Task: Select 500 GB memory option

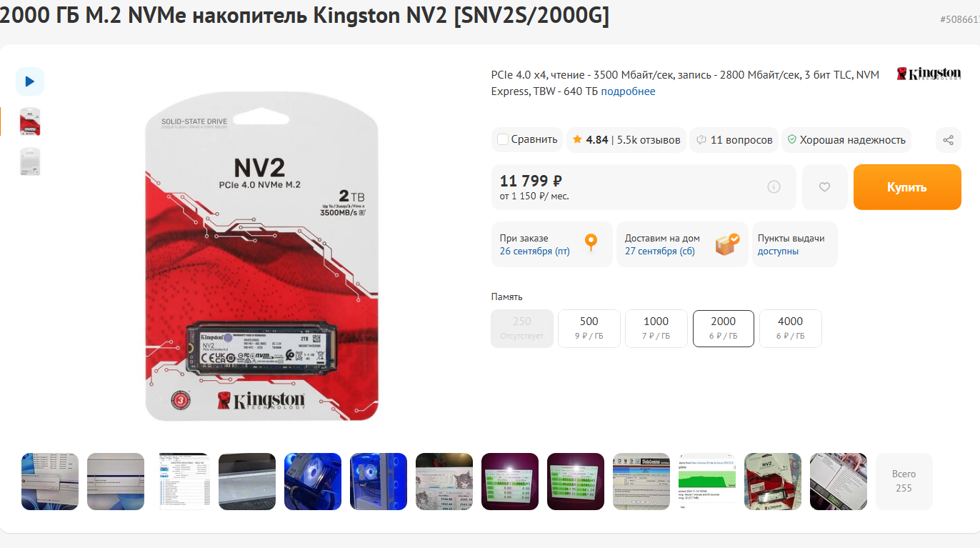Action: click(589, 328)
